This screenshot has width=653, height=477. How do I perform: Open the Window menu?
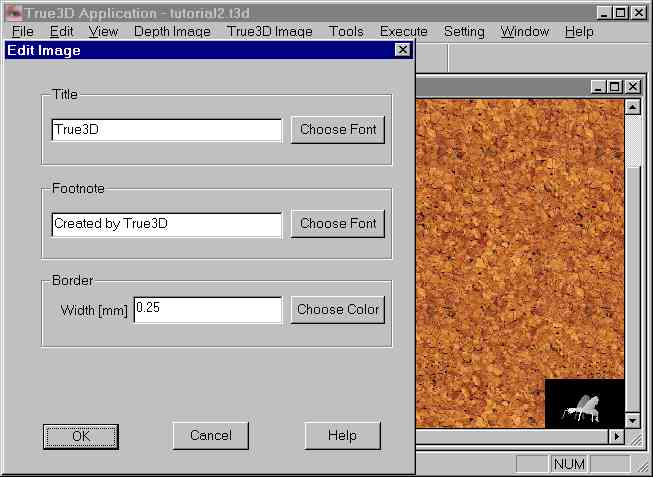pos(525,32)
